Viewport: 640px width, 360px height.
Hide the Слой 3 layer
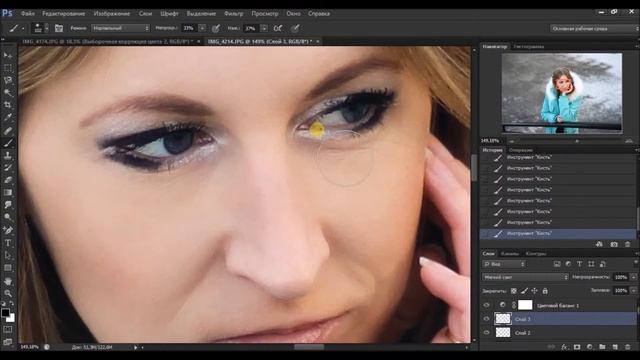pos(487,319)
